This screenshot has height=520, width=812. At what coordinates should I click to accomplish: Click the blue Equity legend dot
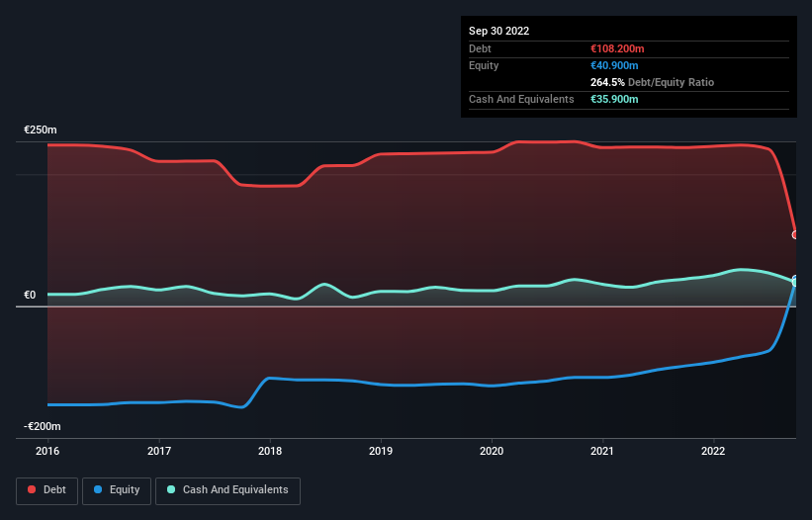pyautogui.click(x=98, y=489)
